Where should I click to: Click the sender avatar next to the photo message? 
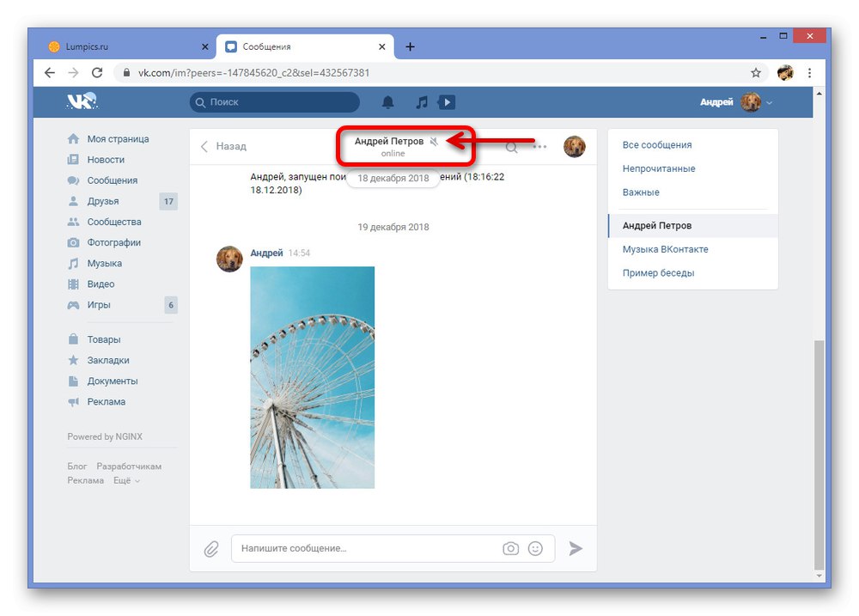click(229, 259)
